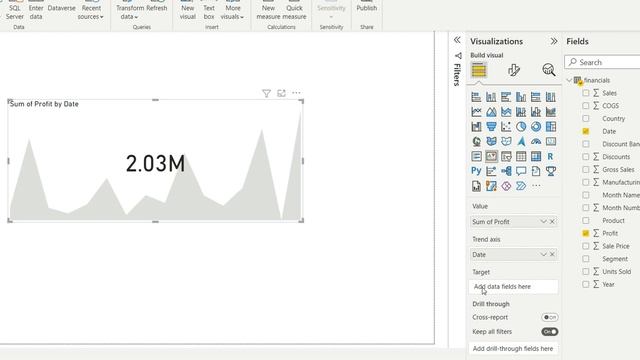Click Enter data in the ribbon
Viewport: 640px width, 360px height.
[x=36, y=12]
